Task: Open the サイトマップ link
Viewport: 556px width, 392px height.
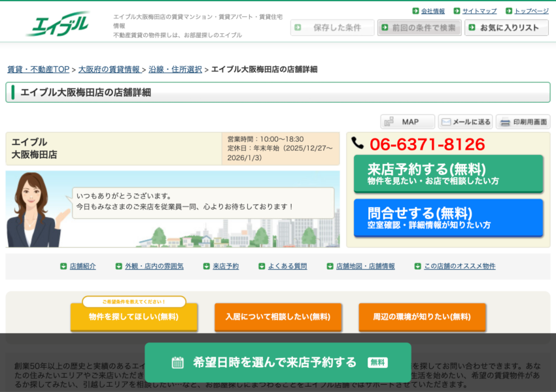Action: pos(479,11)
